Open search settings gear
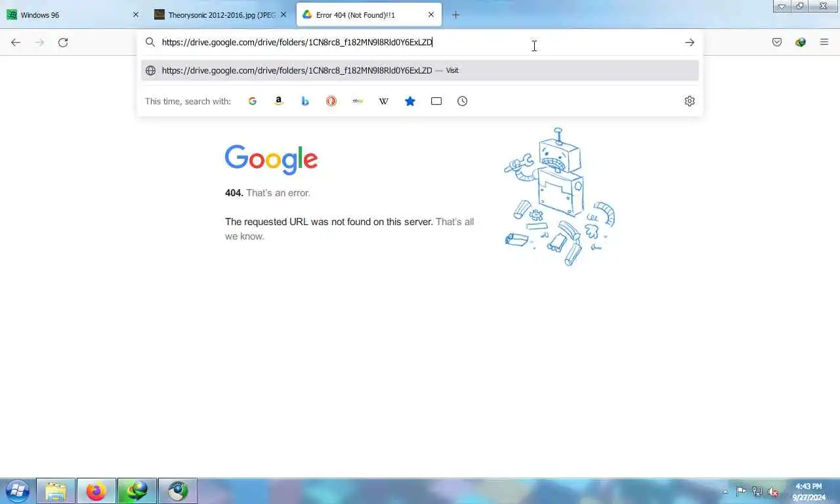The width and height of the screenshot is (840, 504). click(x=690, y=101)
